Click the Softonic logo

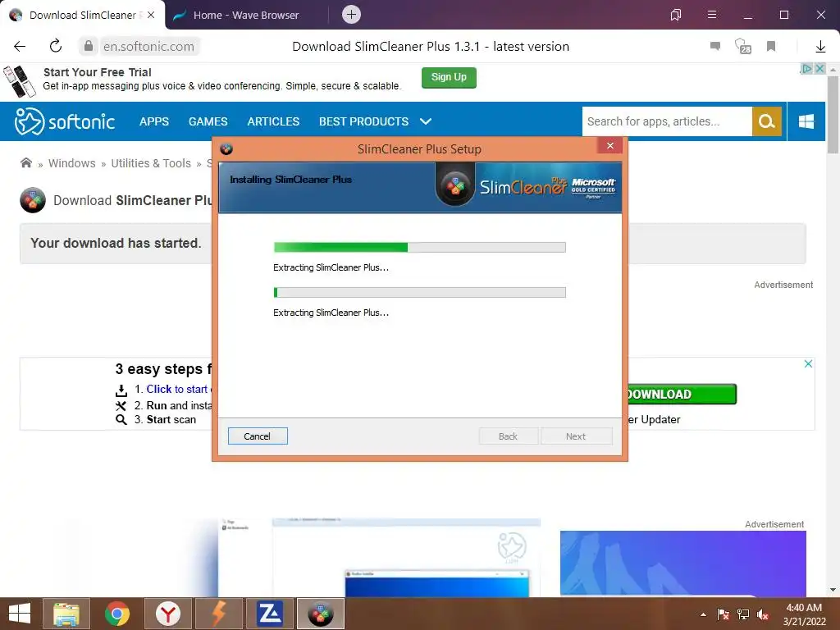pyautogui.click(x=65, y=121)
